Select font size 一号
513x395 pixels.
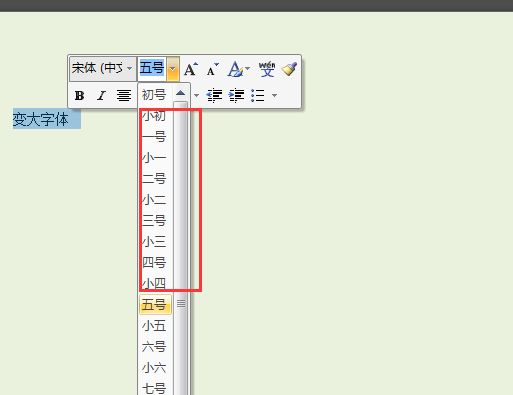click(154, 137)
